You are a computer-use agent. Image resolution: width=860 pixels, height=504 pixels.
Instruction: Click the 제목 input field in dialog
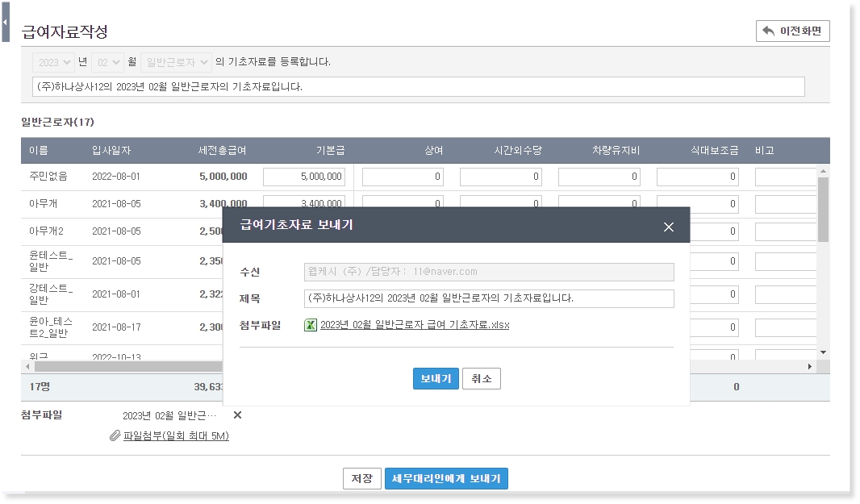point(488,298)
